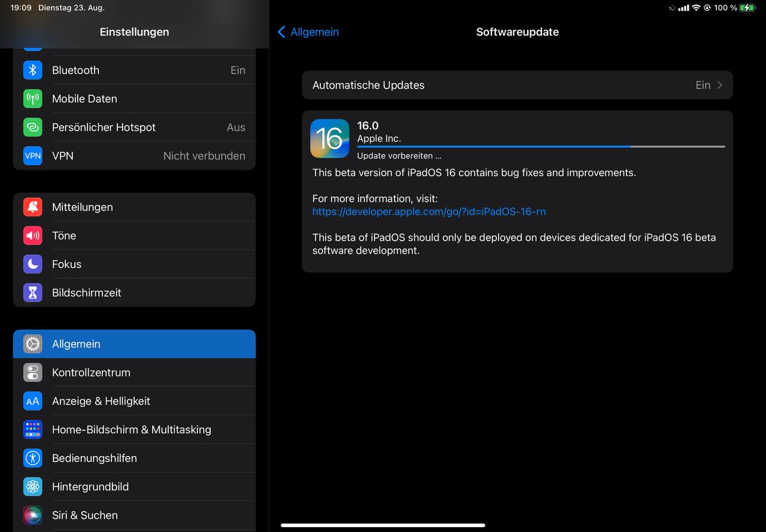Tap the 'Ein' value beside Bluetooth
This screenshot has height=532, width=766.
point(238,70)
